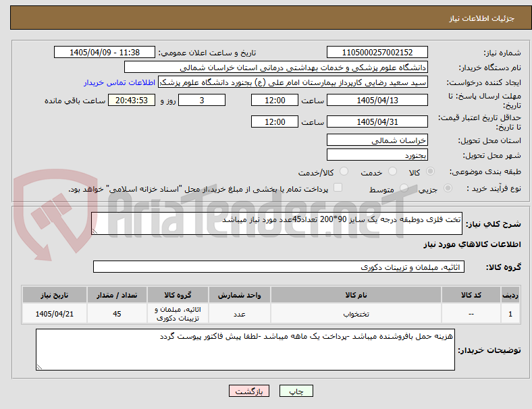The width and height of the screenshot is (532, 409).
Task: Toggle the اسناد خزانه اسلامی payment checkbox
Action: click(338, 188)
